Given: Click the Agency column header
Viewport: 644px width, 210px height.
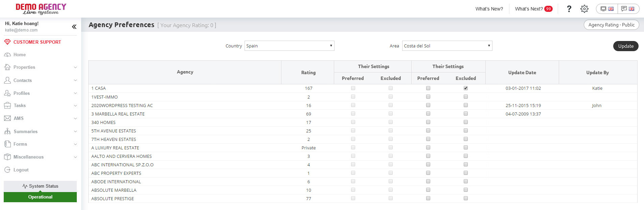Looking at the screenshot, I should (185, 72).
